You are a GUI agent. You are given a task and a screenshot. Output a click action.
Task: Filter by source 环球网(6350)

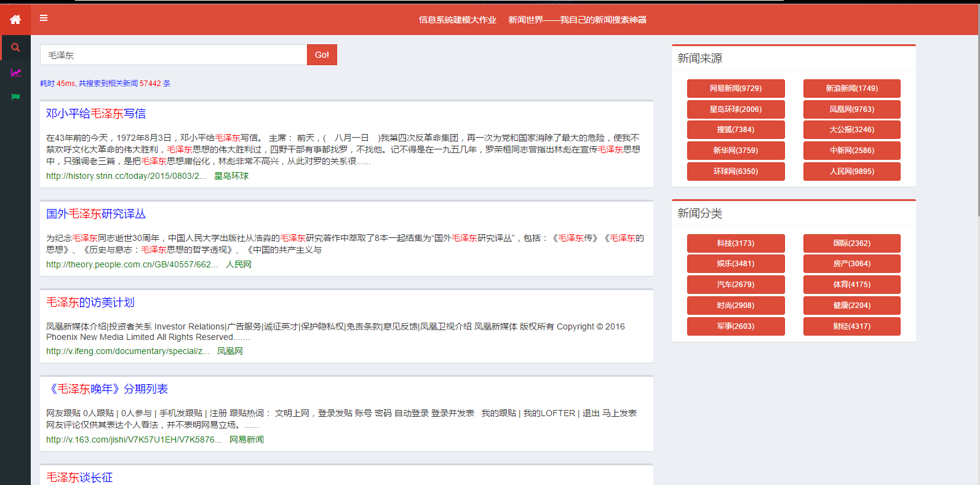pyautogui.click(x=736, y=172)
